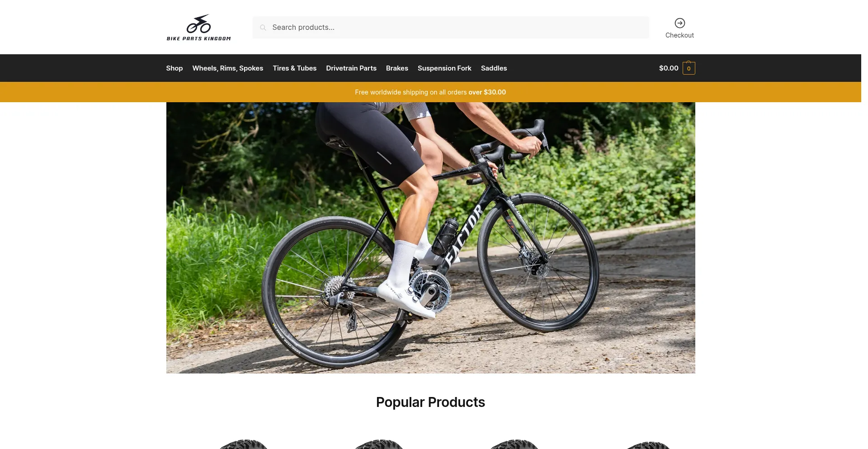
Task: Click the Checkout arrow circle icon
Action: pos(679,23)
